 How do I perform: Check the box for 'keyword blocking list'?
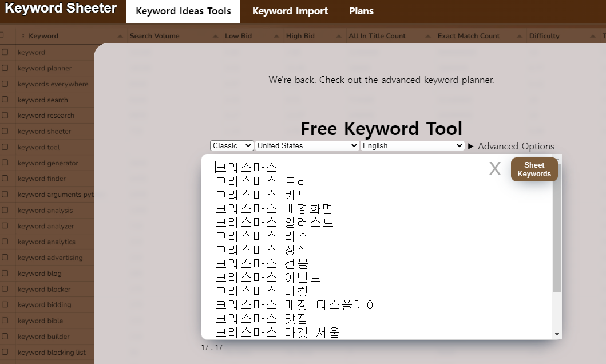point(5,351)
